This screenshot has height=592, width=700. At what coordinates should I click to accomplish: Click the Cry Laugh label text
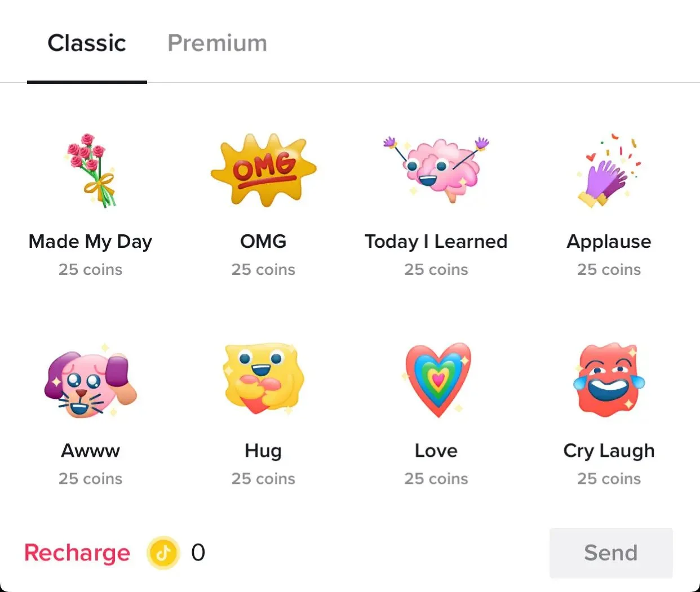(609, 451)
